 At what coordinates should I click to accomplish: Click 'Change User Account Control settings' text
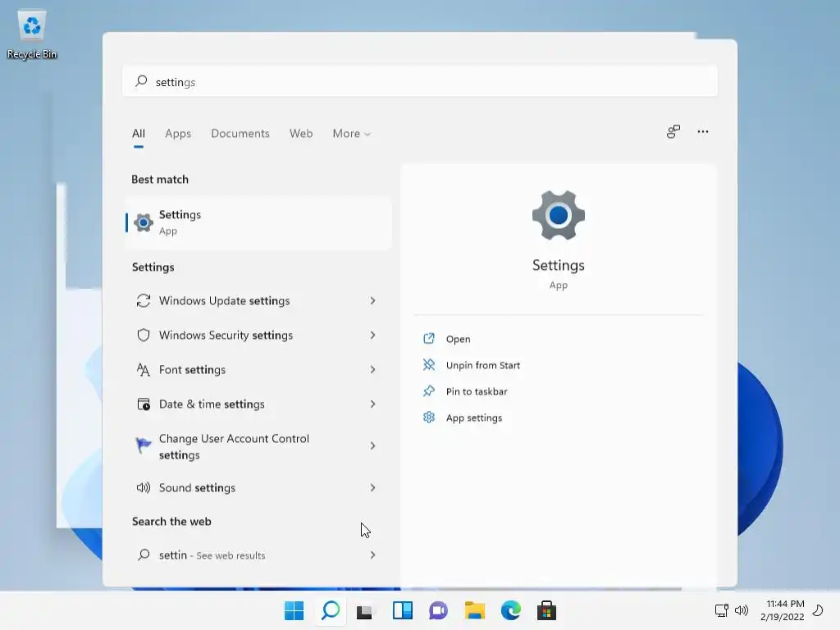[234, 446]
